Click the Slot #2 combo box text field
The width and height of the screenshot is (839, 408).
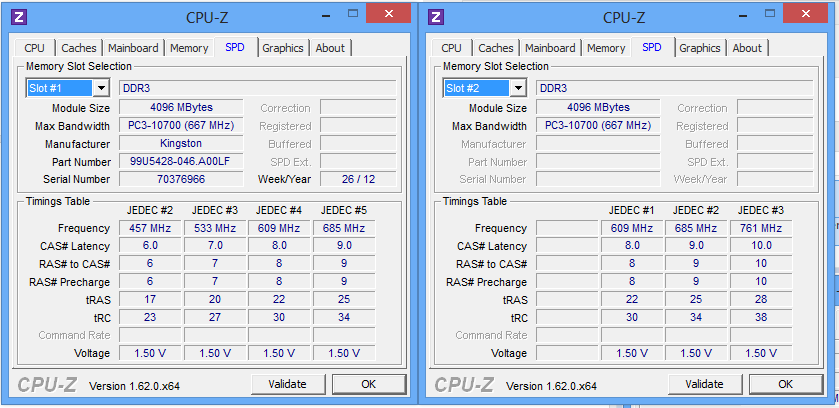[477, 88]
